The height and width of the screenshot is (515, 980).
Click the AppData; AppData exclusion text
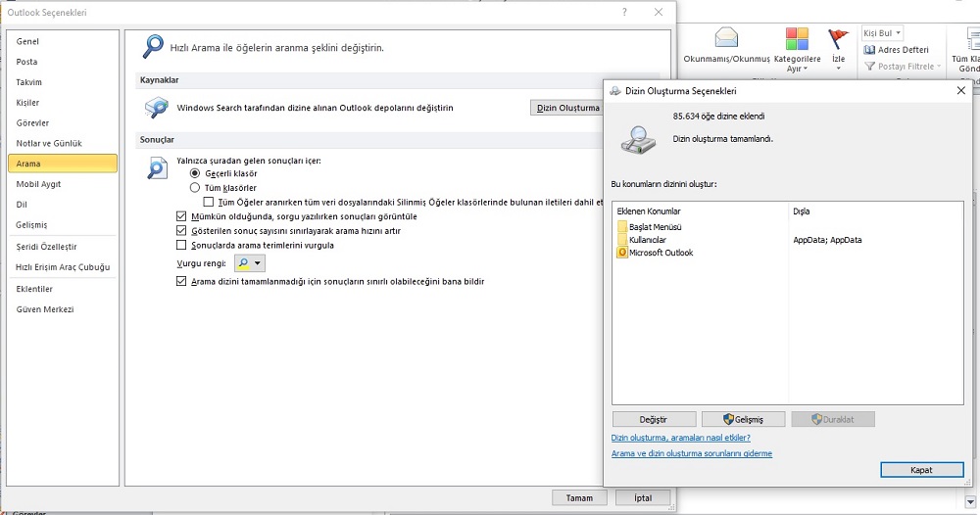tap(827, 240)
